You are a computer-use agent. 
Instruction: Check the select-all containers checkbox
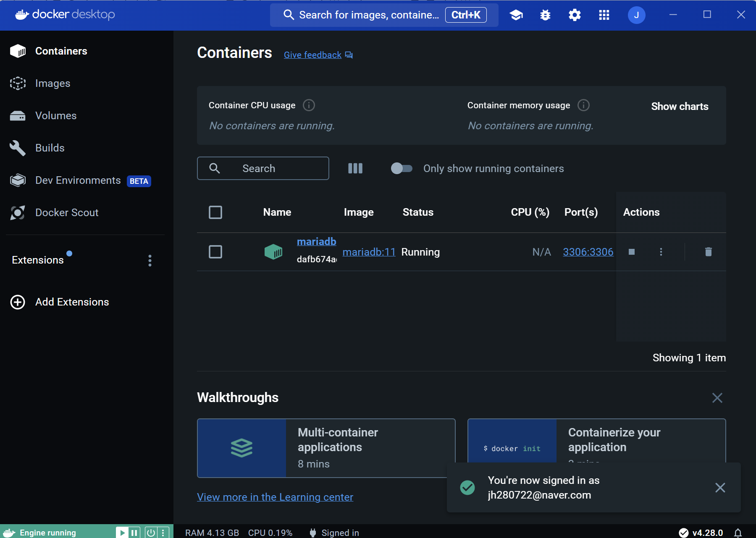click(215, 212)
